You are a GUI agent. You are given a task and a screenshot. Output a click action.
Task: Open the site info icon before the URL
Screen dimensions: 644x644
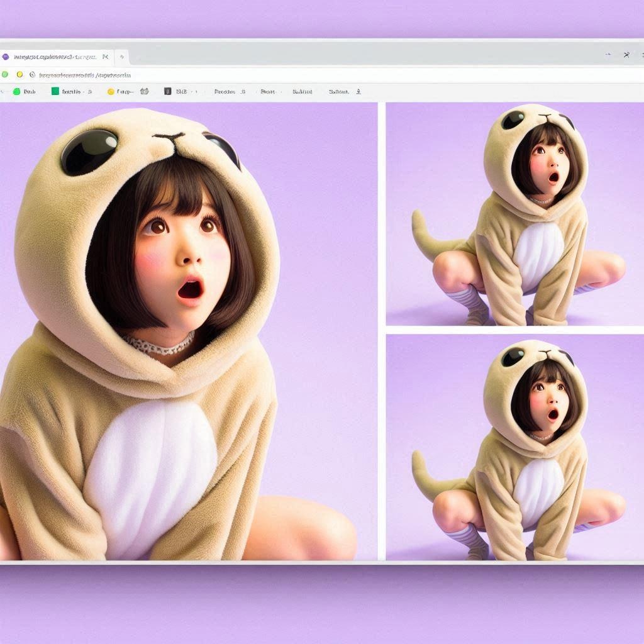(x=33, y=75)
